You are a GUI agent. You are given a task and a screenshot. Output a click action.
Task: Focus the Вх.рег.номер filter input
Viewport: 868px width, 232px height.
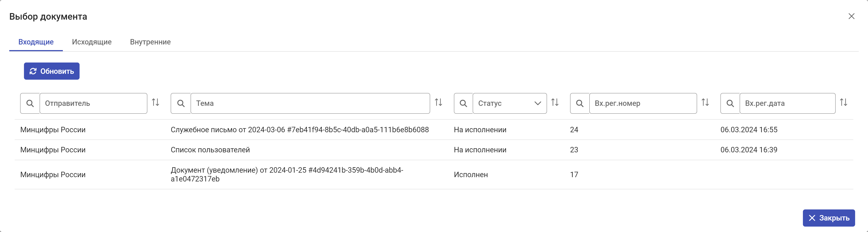coord(643,103)
